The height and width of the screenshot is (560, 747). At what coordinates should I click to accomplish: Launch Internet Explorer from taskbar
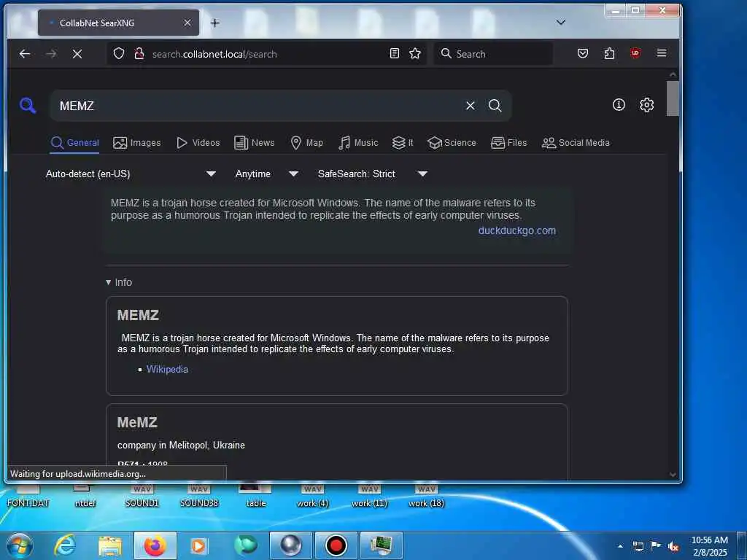(65, 545)
